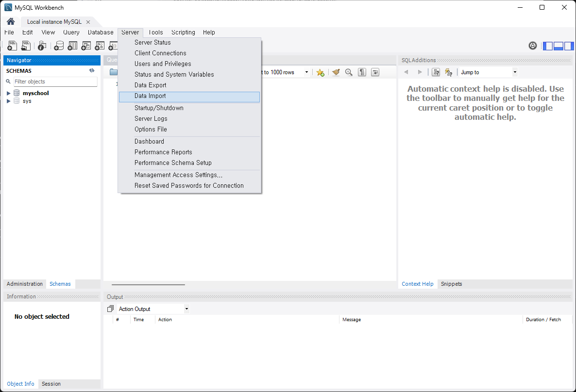Create new stored procedure icon

click(100, 46)
